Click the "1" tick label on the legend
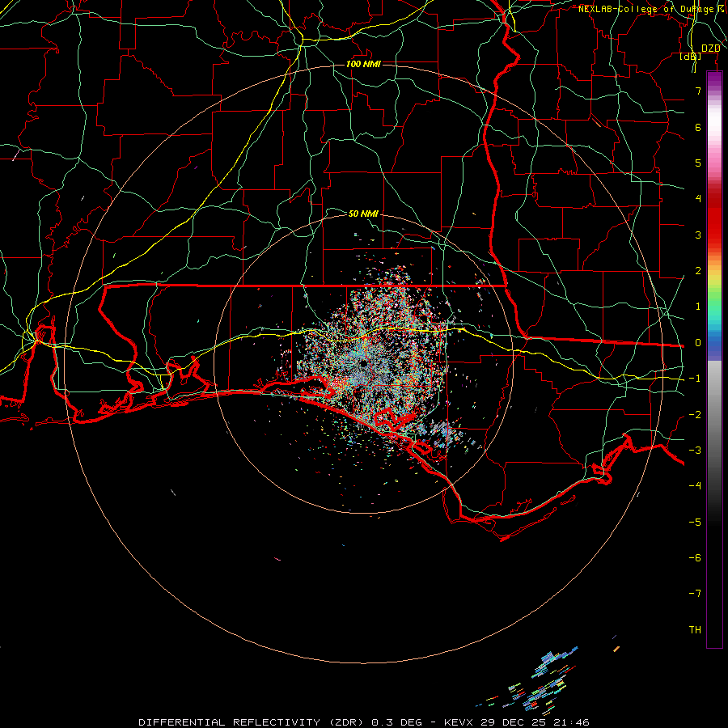The height and width of the screenshot is (728, 728). pos(698,307)
